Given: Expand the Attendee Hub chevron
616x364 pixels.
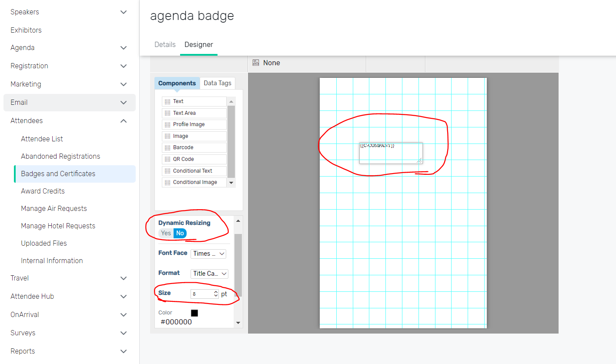Looking at the screenshot, I should (124, 297).
